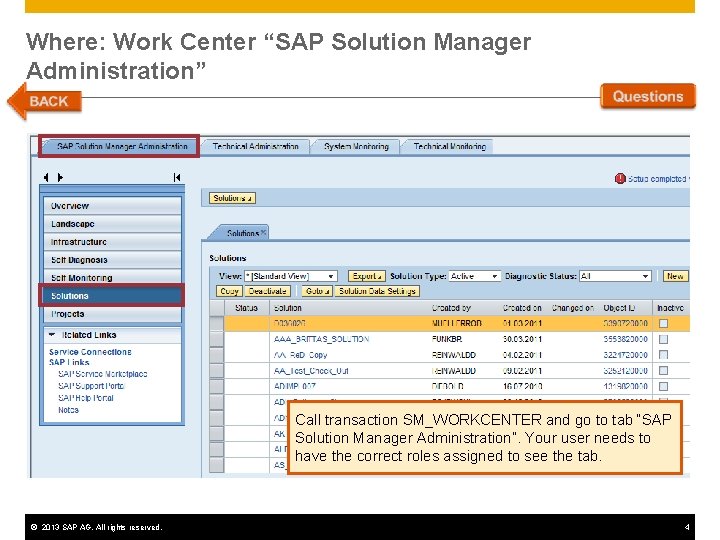Select Solutions in navigation panel
720x540 pixels.
click(112, 295)
